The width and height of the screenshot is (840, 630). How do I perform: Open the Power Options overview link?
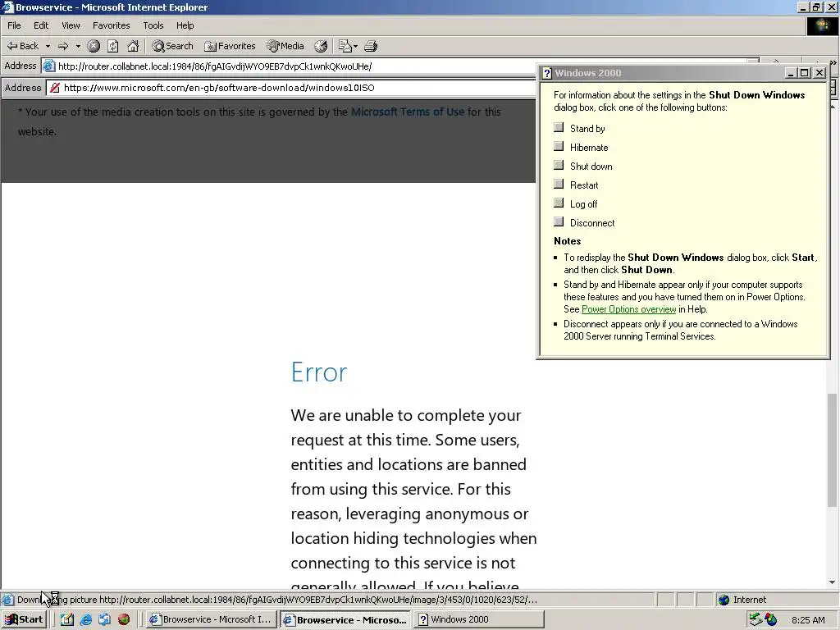(628, 309)
